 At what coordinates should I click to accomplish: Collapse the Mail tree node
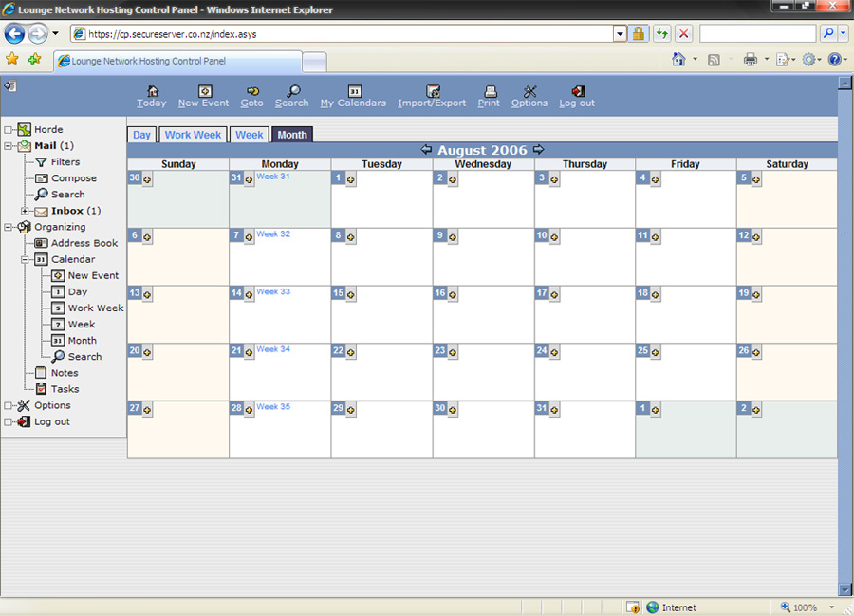[x=9, y=146]
